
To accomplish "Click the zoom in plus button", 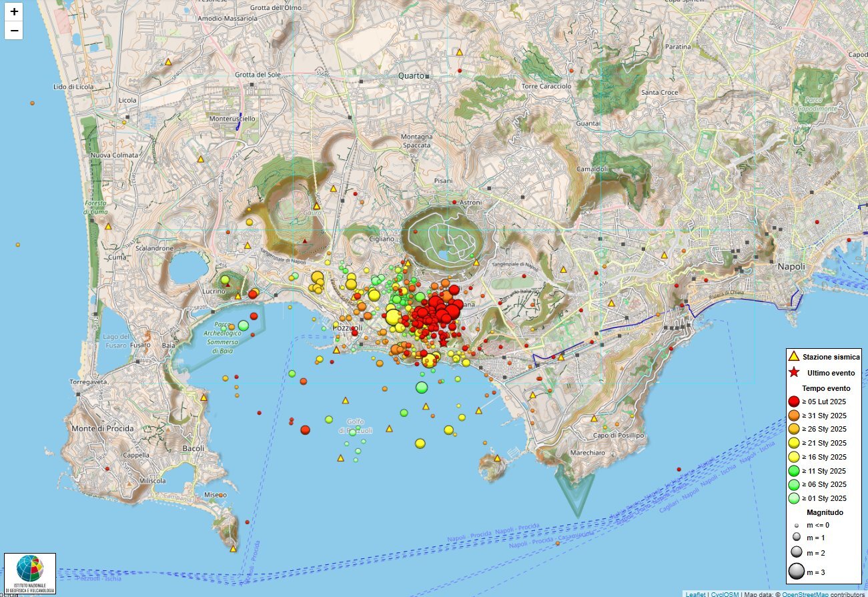I will (x=14, y=11).
